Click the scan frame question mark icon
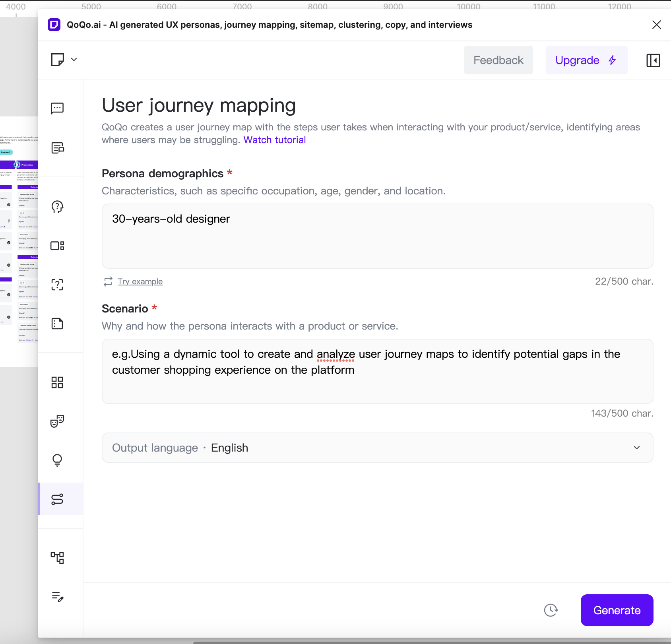The height and width of the screenshot is (644, 671). (57, 285)
